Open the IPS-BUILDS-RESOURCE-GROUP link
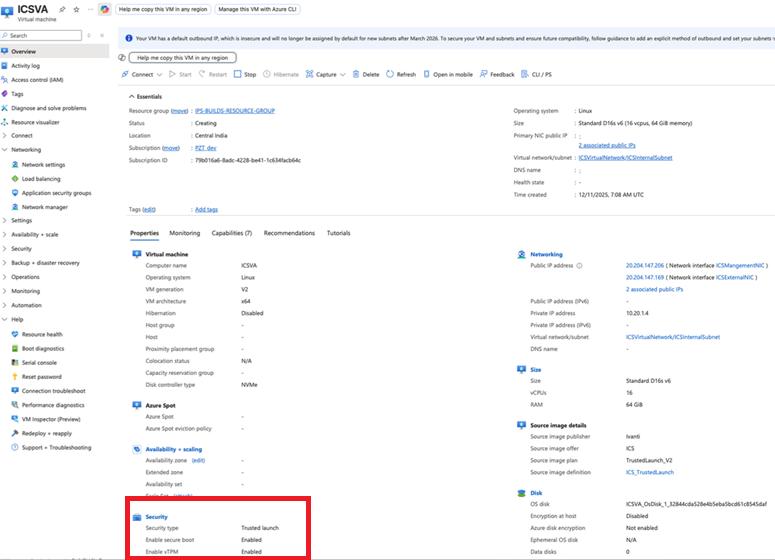 click(235, 111)
